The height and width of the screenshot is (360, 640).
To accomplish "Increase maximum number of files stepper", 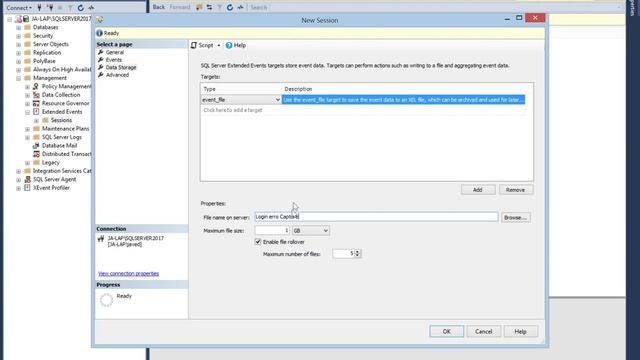I will pyautogui.click(x=358, y=251).
